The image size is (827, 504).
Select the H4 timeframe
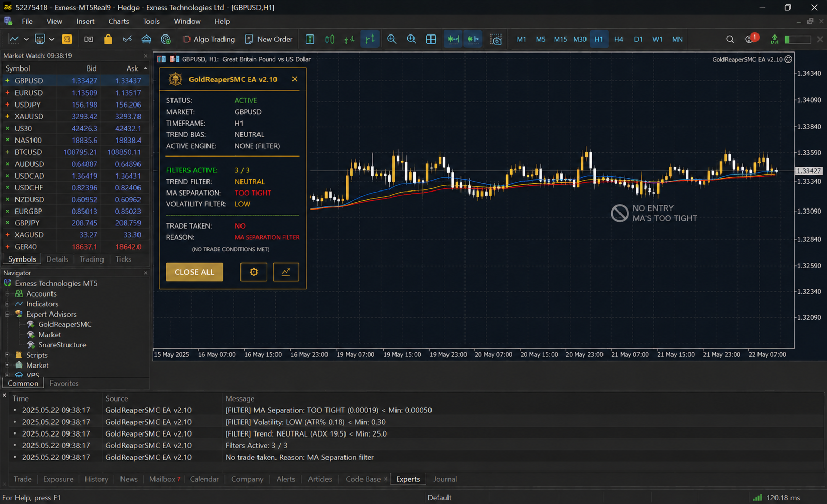point(618,39)
